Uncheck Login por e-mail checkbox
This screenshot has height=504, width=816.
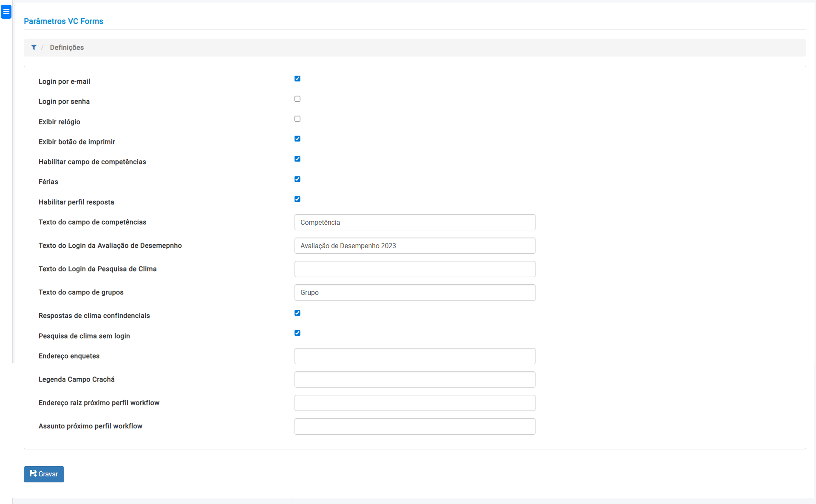click(297, 79)
